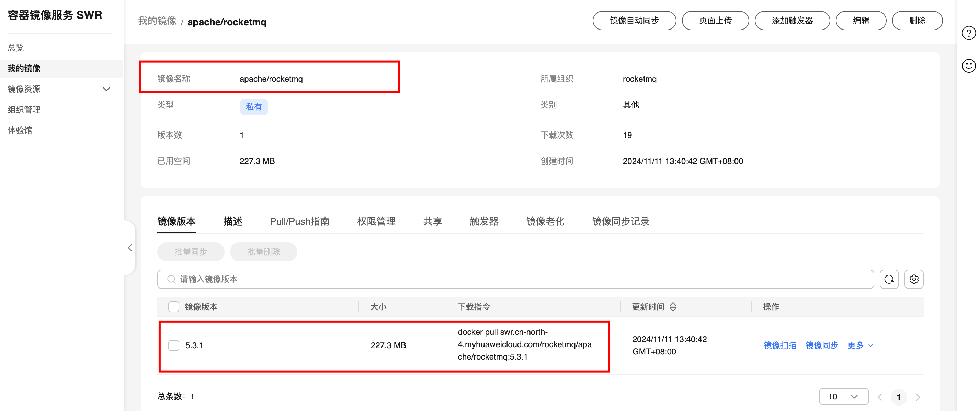The height and width of the screenshot is (411, 980).
Task: Click the refresh icon beside search box
Action: click(x=889, y=280)
